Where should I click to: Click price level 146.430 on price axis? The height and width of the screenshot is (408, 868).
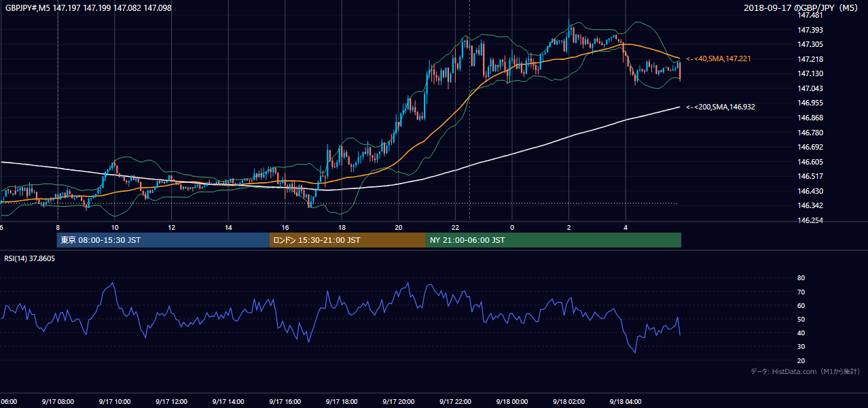pos(811,191)
